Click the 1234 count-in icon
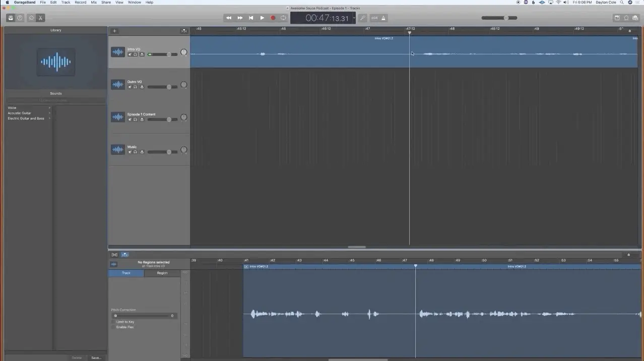Viewport: 644px width, 361px height. coord(374,18)
